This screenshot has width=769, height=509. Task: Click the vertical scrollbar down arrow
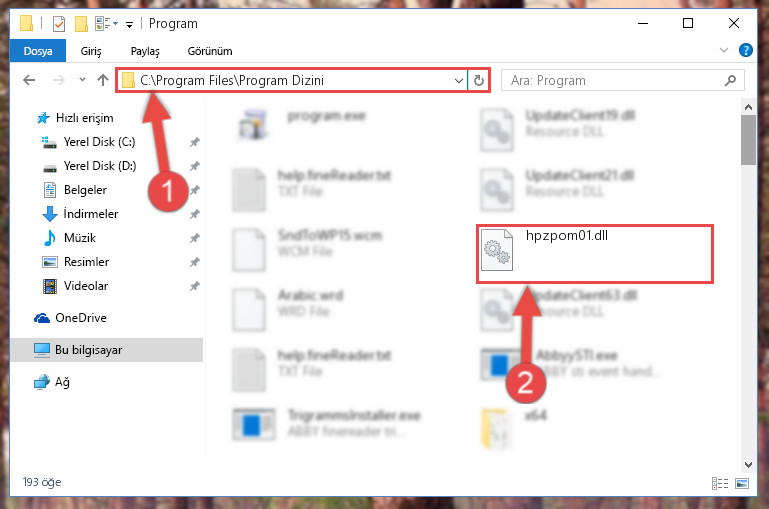pyautogui.click(x=748, y=464)
